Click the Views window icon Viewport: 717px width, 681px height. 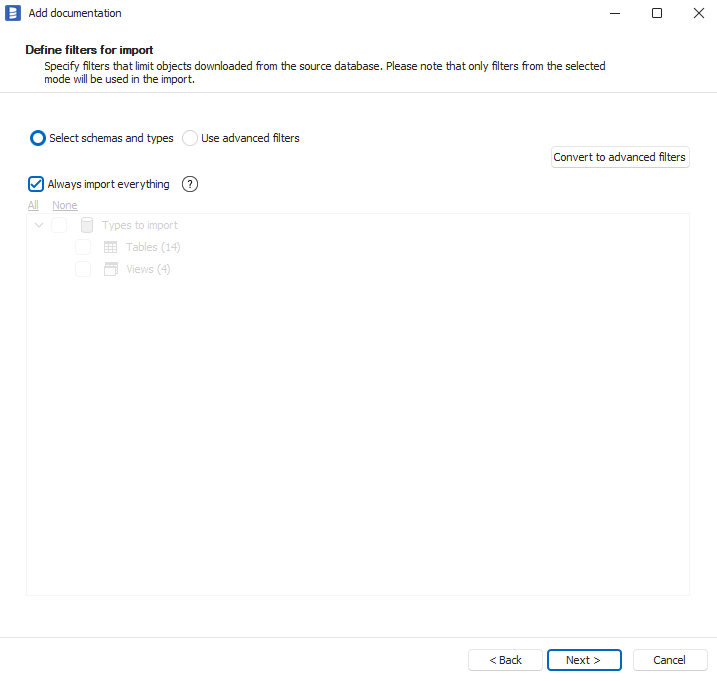coord(111,269)
